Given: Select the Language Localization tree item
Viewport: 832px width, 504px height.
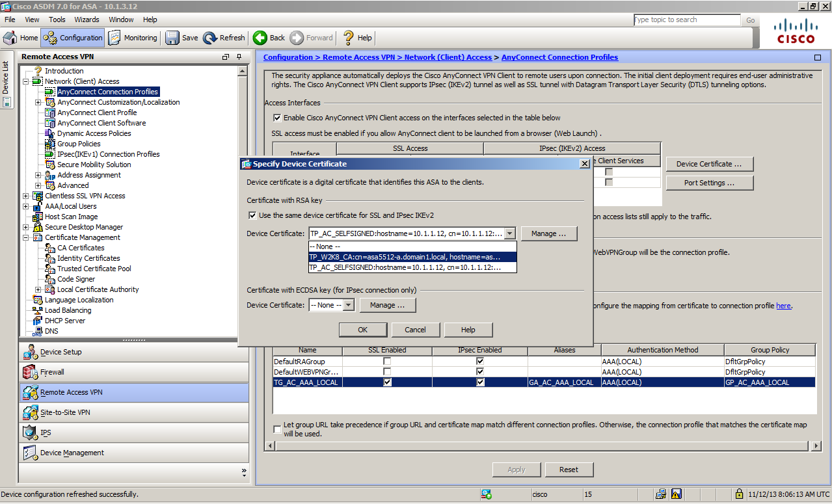Looking at the screenshot, I should (x=79, y=300).
